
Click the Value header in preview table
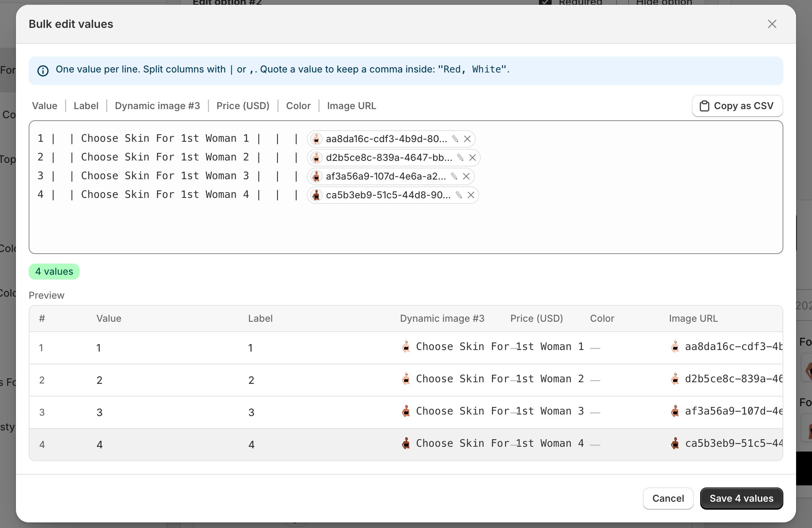[109, 319]
